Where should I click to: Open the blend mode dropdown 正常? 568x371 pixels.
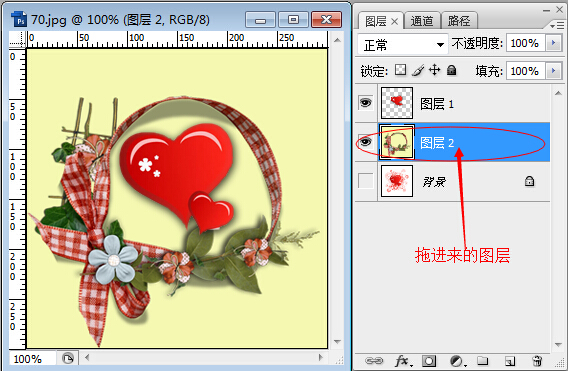(402, 45)
